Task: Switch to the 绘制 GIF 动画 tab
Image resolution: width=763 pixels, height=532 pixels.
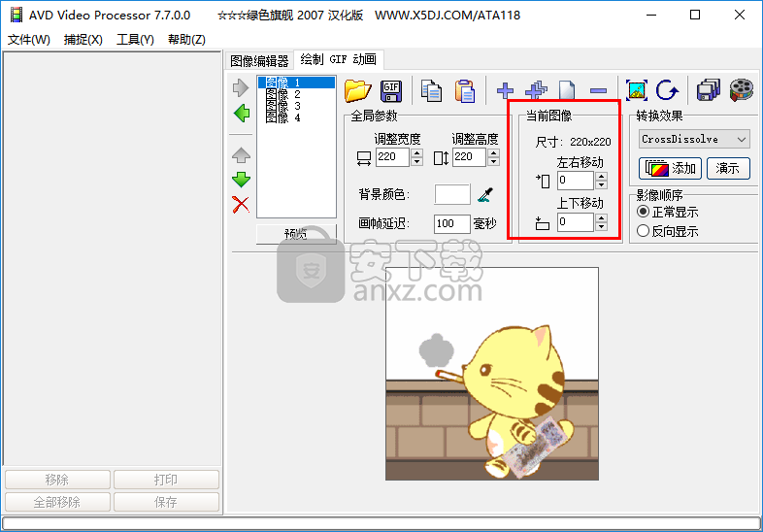Action: pyautogui.click(x=338, y=59)
